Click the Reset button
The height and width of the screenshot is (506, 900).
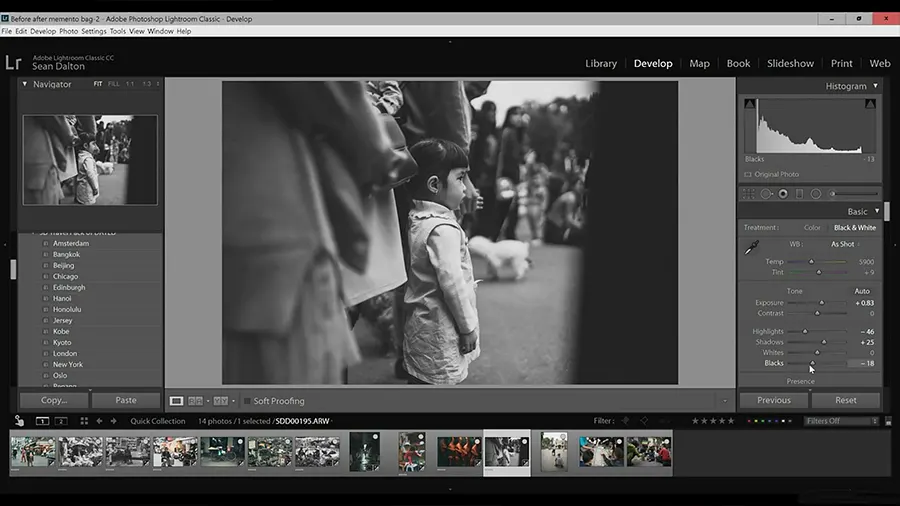(845, 400)
